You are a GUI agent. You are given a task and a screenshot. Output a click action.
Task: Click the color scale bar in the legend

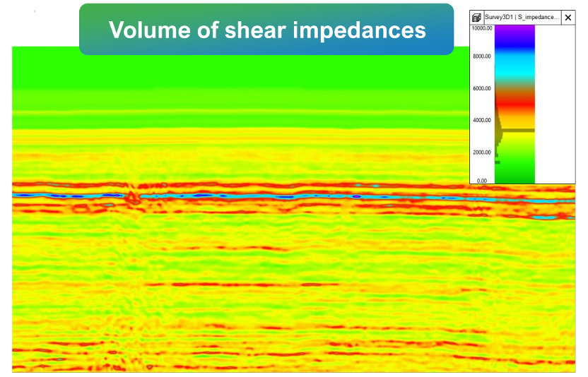[515, 104]
